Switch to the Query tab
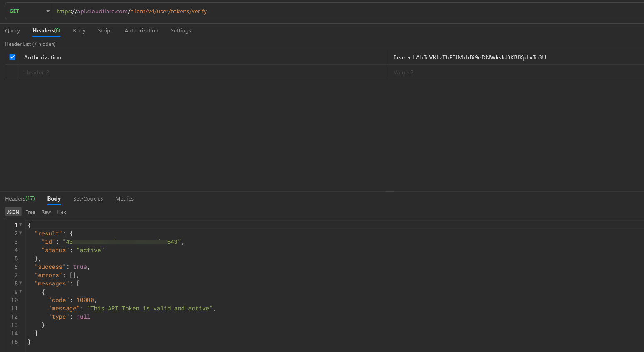The image size is (644, 352). pos(12,31)
